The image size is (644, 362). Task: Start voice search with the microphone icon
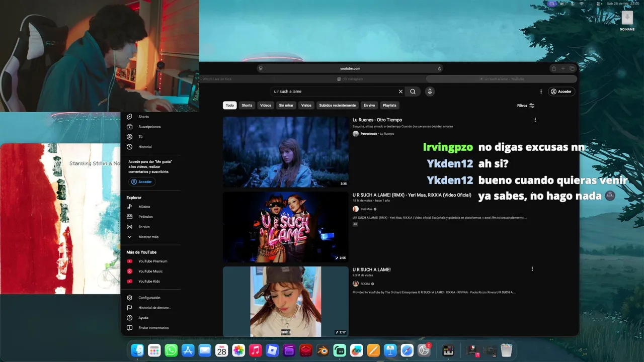[430, 92]
